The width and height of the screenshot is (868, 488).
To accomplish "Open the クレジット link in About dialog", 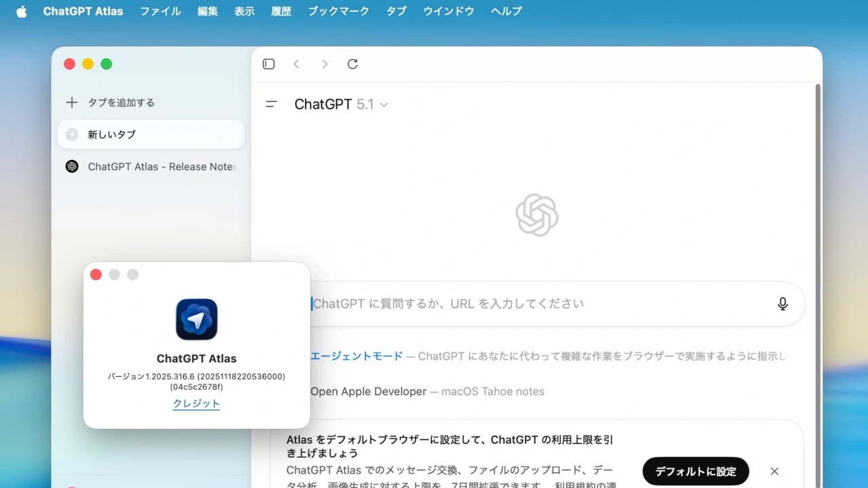I will (197, 403).
